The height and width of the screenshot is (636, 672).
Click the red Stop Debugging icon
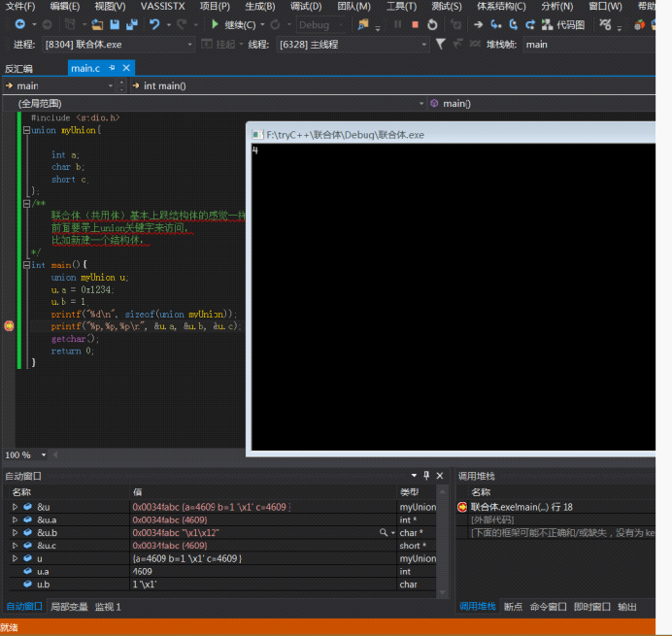click(415, 25)
